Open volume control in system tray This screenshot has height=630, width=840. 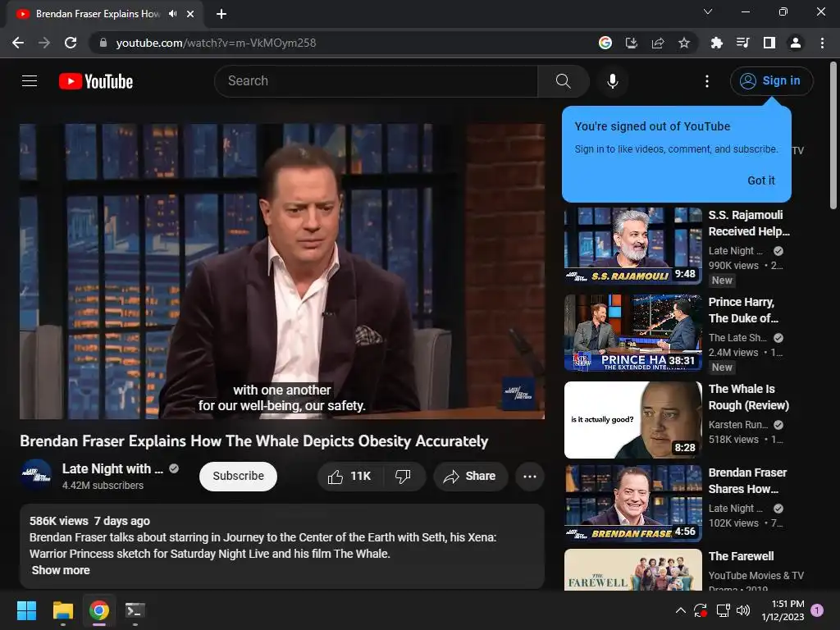click(743, 610)
